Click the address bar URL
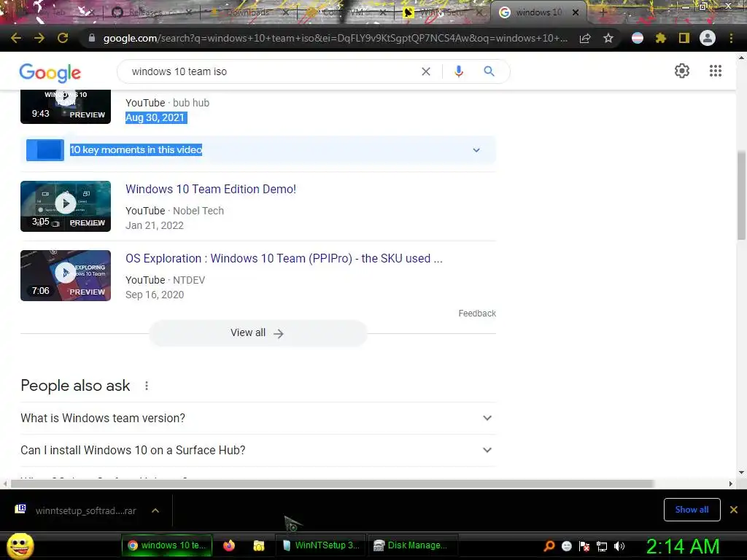This screenshot has width=747, height=560. pos(336,38)
